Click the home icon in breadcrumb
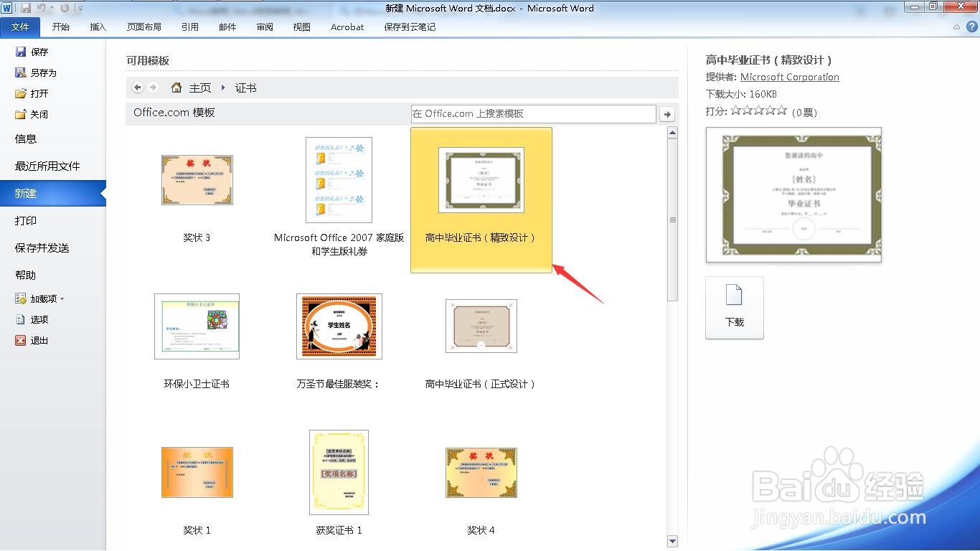 tap(176, 88)
